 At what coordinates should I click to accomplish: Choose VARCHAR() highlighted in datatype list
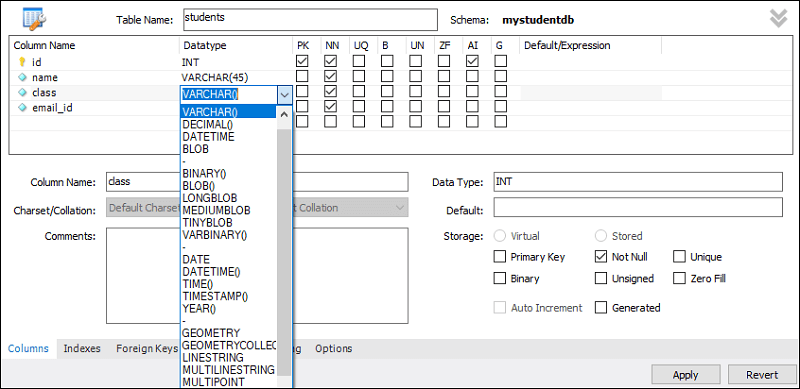click(x=228, y=112)
